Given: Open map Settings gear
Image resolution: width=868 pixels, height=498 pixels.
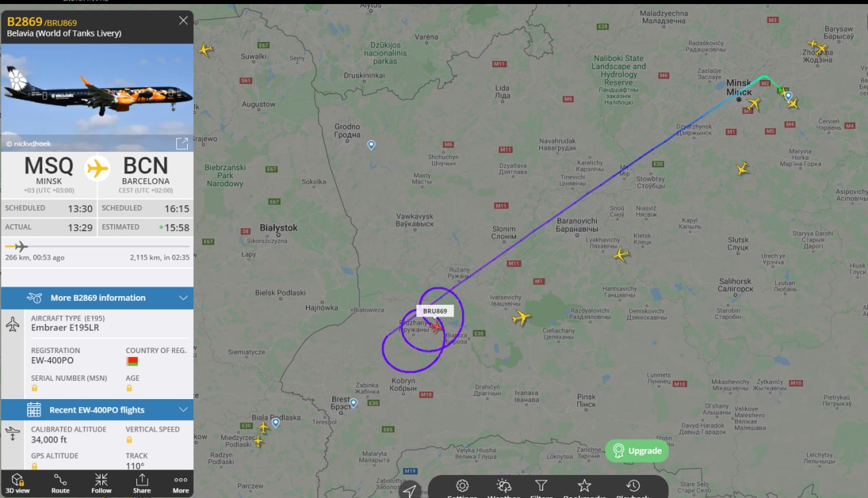Looking at the screenshot, I should (x=462, y=487).
